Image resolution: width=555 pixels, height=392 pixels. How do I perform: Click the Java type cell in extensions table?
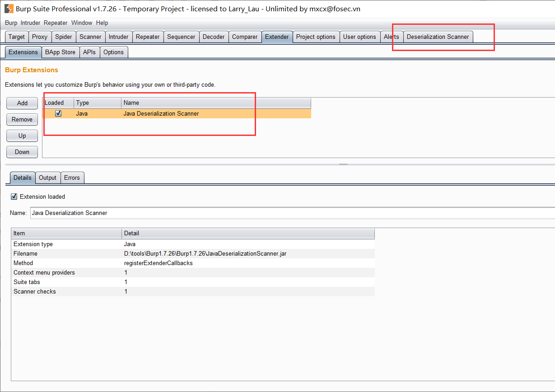click(82, 113)
